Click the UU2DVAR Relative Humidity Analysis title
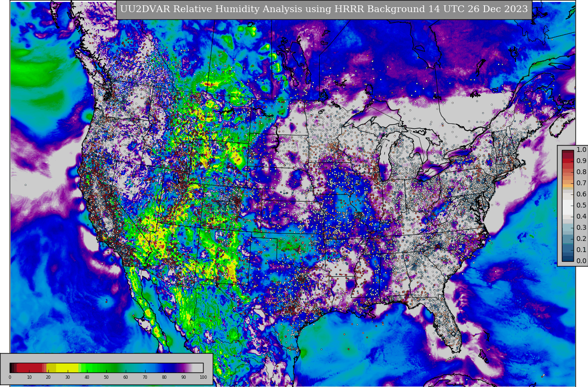This screenshot has height=387, width=588. coord(324,9)
